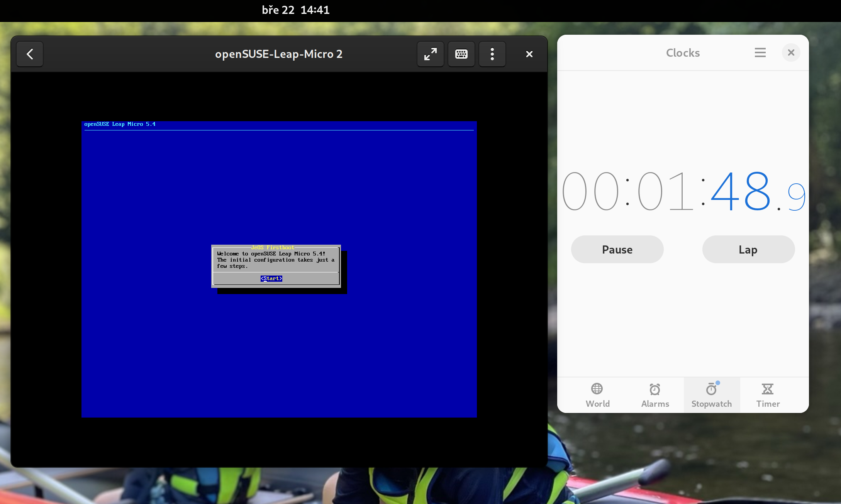Viewport: 841px width, 504px height.
Task: Pause the running stopwatch
Action: coord(617,249)
